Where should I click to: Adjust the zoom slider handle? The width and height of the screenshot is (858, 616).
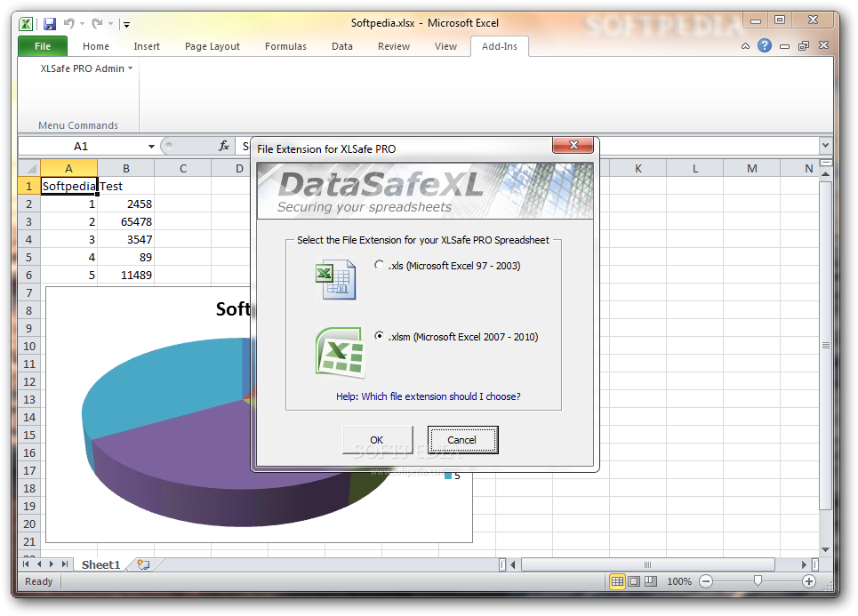point(758,581)
